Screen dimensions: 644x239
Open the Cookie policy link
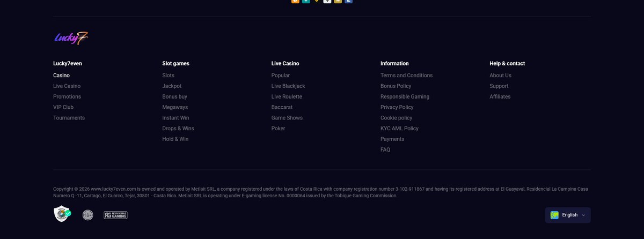pos(396,118)
